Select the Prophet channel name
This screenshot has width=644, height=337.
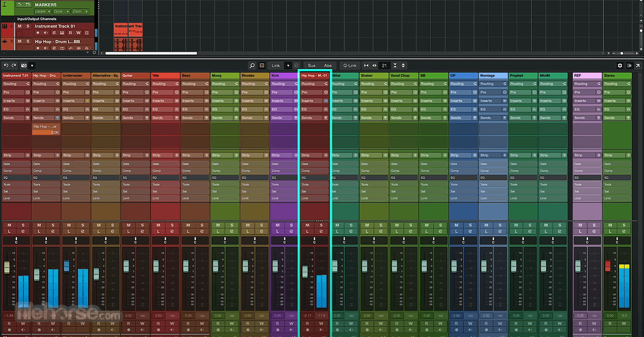(x=523, y=75)
